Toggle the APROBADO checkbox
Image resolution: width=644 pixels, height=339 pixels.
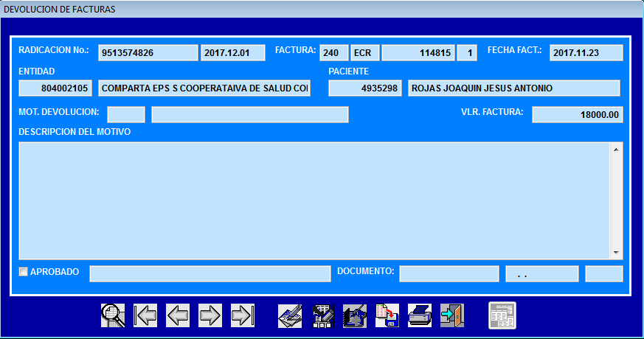tap(24, 272)
